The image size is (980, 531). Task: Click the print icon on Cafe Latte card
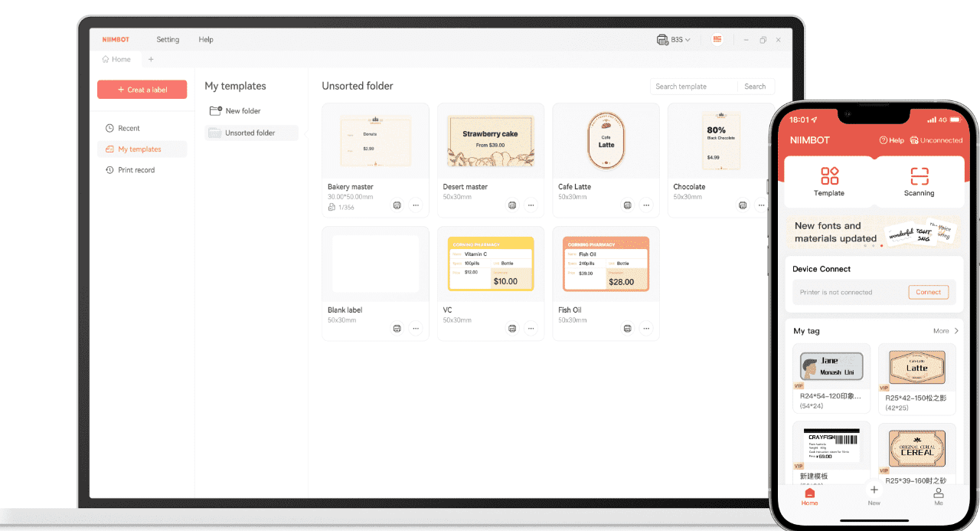click(x=627, y=205)
